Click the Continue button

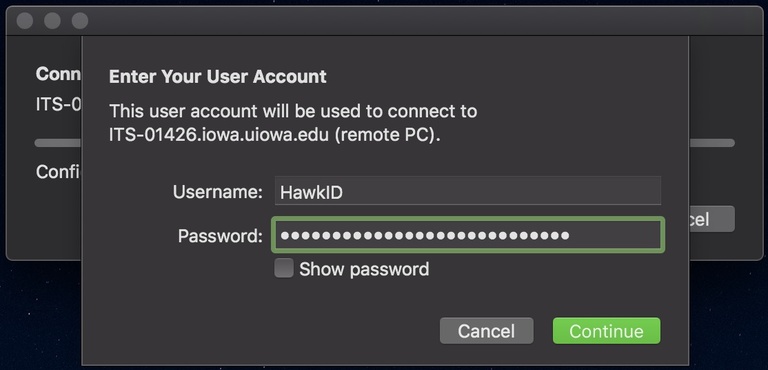click(606, 331)
